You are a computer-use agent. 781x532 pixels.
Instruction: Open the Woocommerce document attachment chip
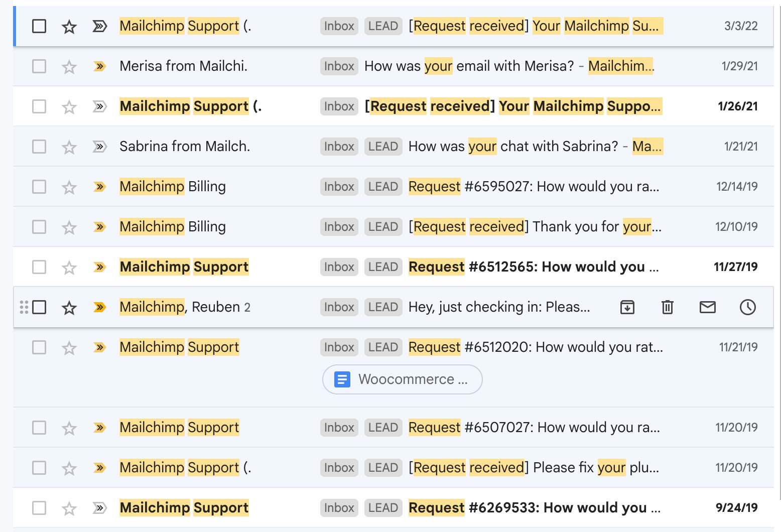[402, 379]
